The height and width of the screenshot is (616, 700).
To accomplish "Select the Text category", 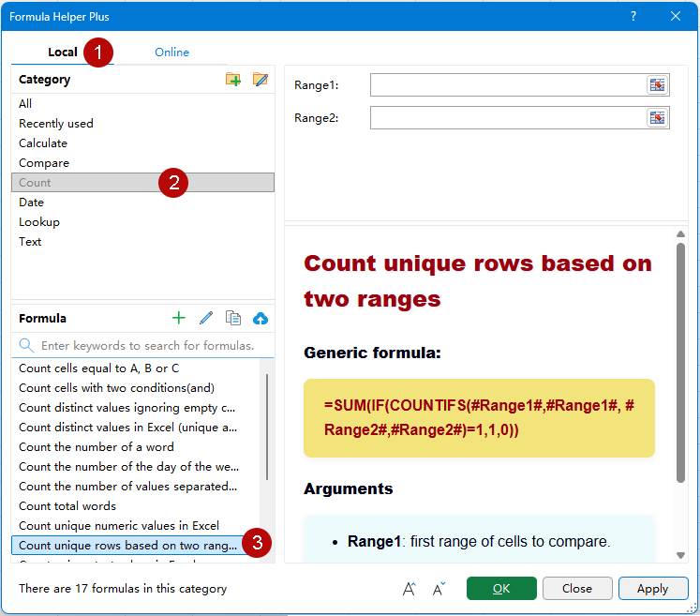I will (142, 241).
